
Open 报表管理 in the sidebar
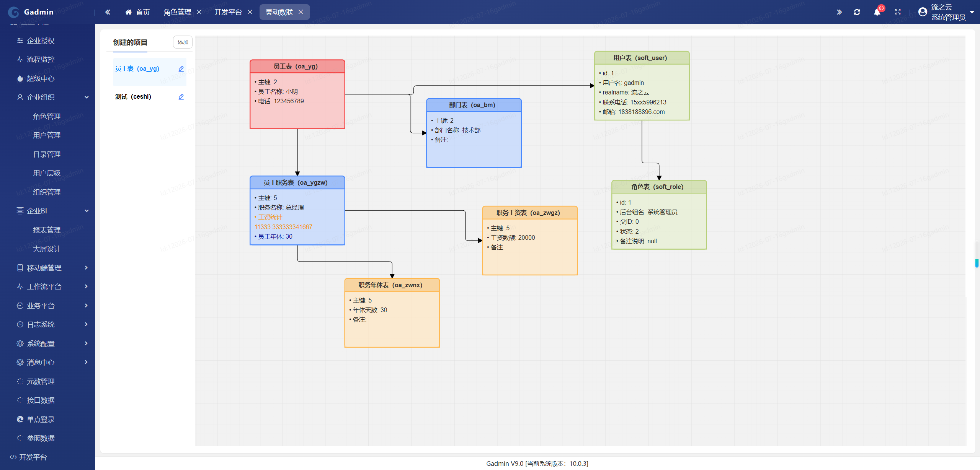tap(47, 230)
